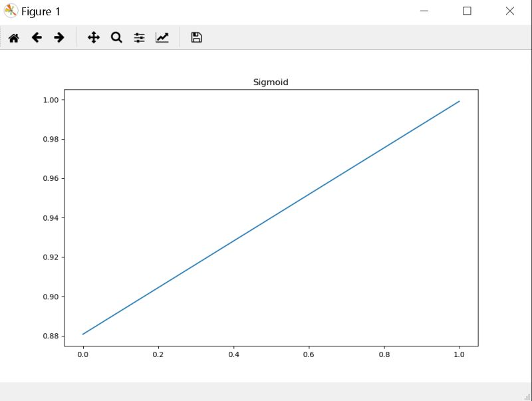This screenshot has height=401, width=532.
Task: Minimize the Figure 1 window
Action: click(x=424, y=11)
